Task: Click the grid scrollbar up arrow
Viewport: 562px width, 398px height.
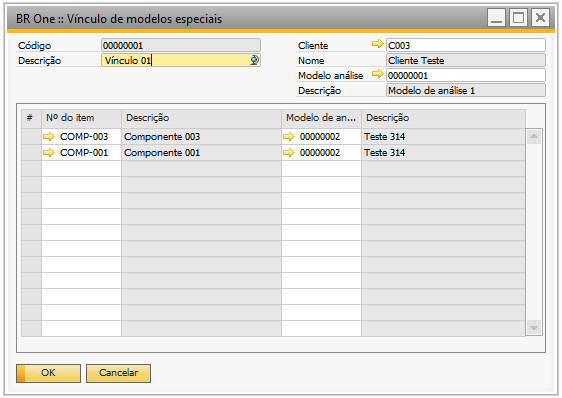Action: click(534, 136)
